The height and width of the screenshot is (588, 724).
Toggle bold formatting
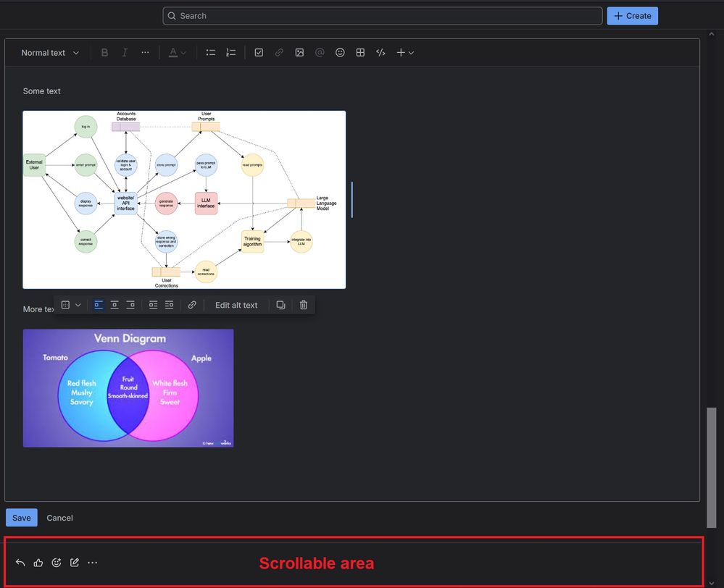(105, 53)
